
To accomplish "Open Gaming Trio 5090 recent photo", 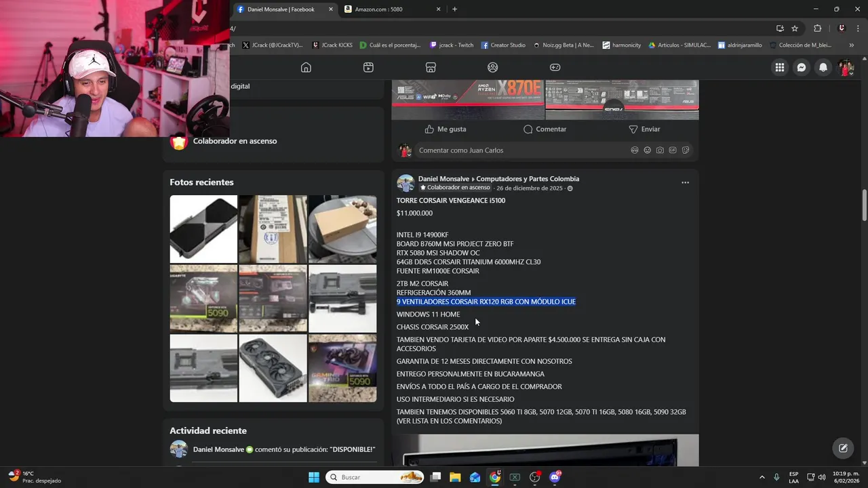I will 342,368.
